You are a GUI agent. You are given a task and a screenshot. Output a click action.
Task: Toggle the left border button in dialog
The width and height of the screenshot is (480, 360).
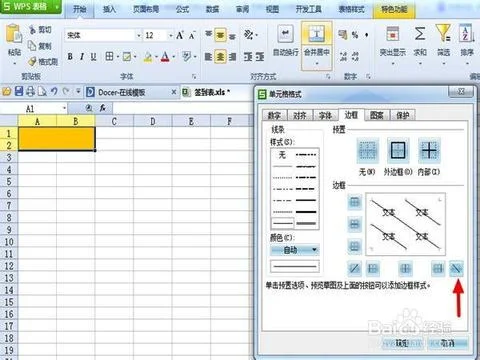tap(373, 268)
